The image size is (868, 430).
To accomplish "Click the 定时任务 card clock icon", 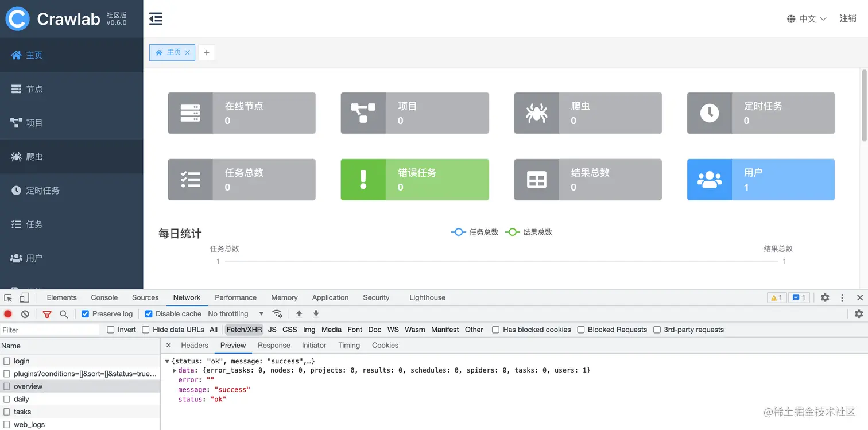I will pyautogui.click(x=710, y=113).
